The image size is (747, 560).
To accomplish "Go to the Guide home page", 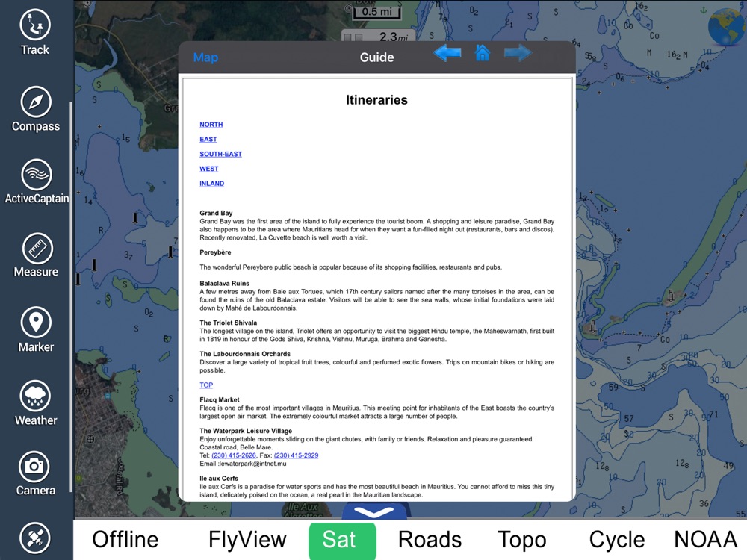I will pyautogui.click(x=482, y=53).
